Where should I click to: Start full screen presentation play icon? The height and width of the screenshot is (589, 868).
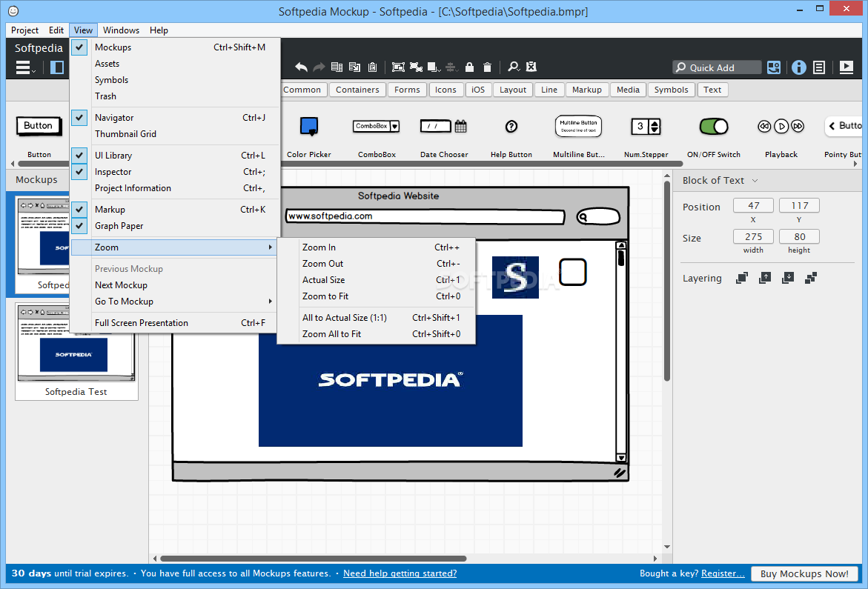(x=847, y=67)
